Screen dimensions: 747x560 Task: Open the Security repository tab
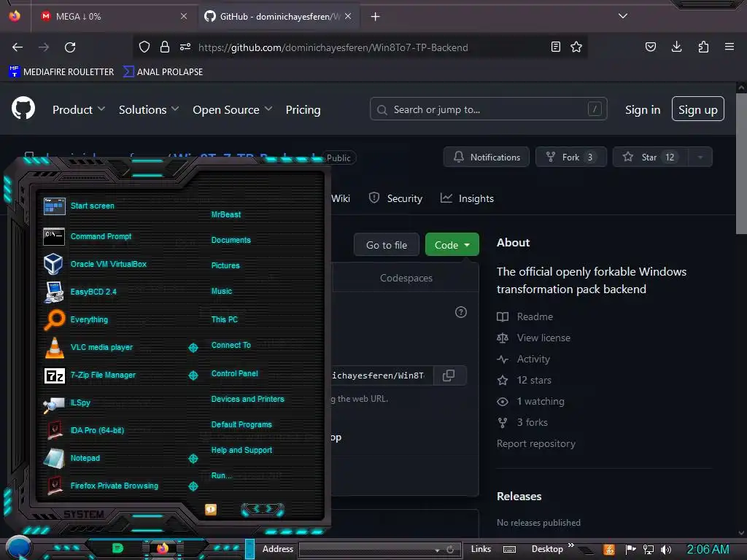coord(395,198)
